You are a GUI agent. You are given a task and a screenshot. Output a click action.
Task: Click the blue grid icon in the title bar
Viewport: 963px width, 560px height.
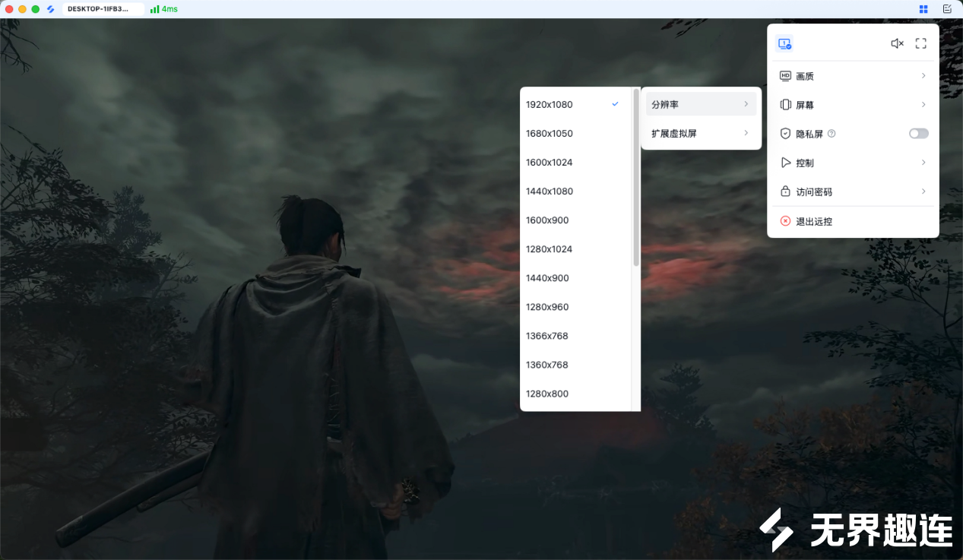pos(923,9)
